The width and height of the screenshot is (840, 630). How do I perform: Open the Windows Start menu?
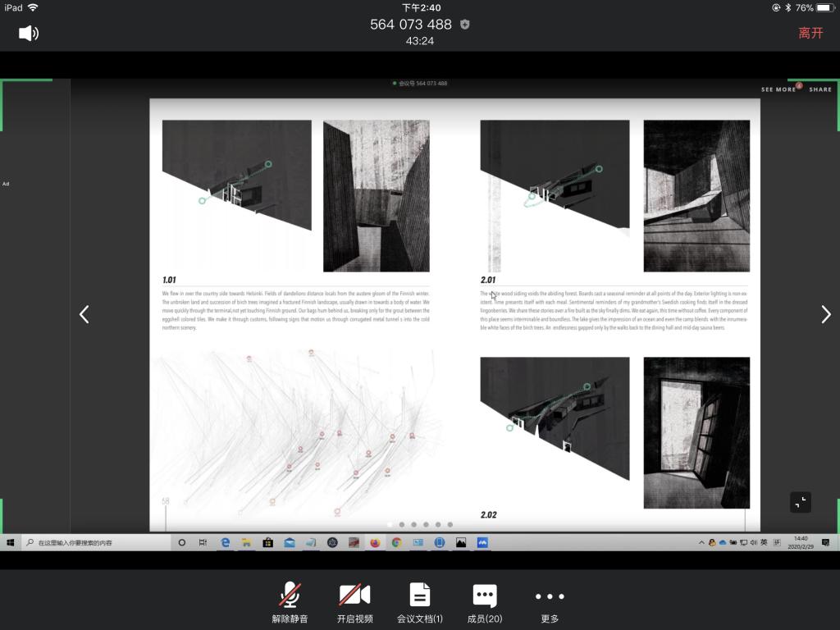[11, 542]
